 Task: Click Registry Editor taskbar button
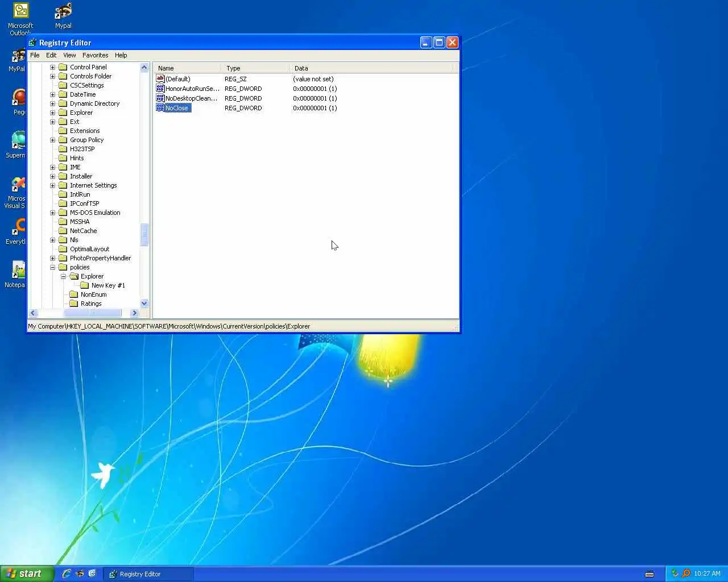tap(149, 574)
